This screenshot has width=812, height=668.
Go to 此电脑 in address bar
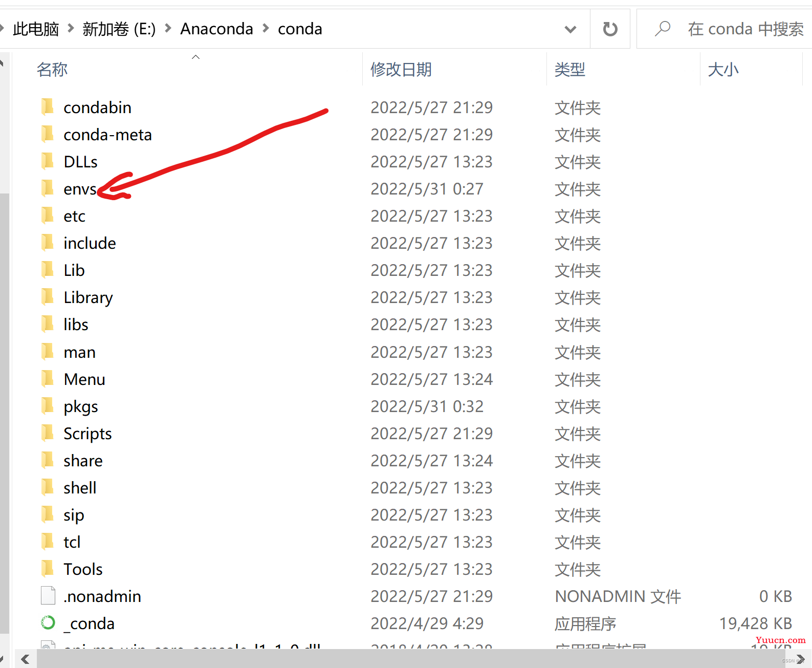(36, 29)
